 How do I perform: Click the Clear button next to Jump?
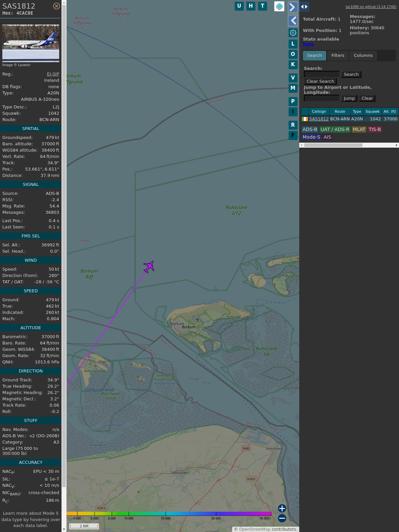[x=367, y=98]
